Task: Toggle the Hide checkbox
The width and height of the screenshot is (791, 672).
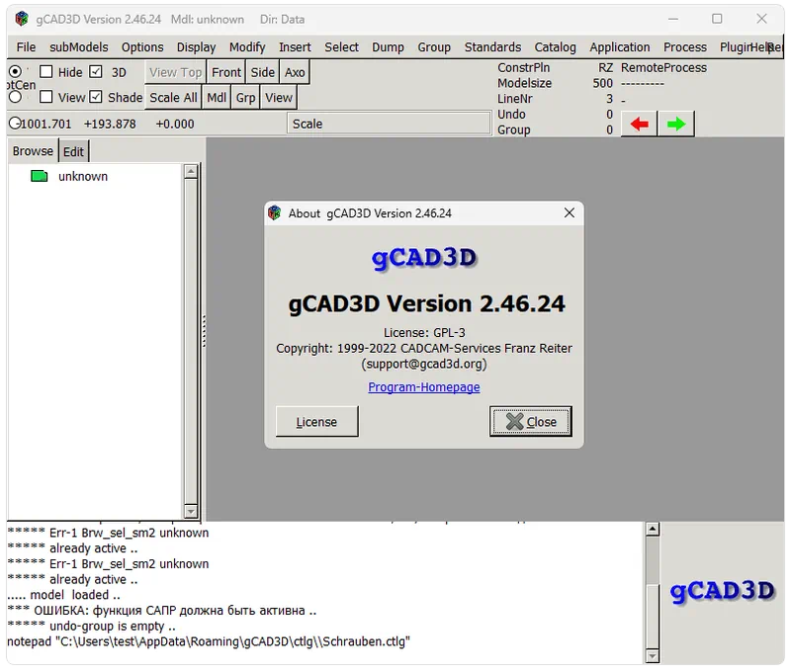Action: coord(45,71)
